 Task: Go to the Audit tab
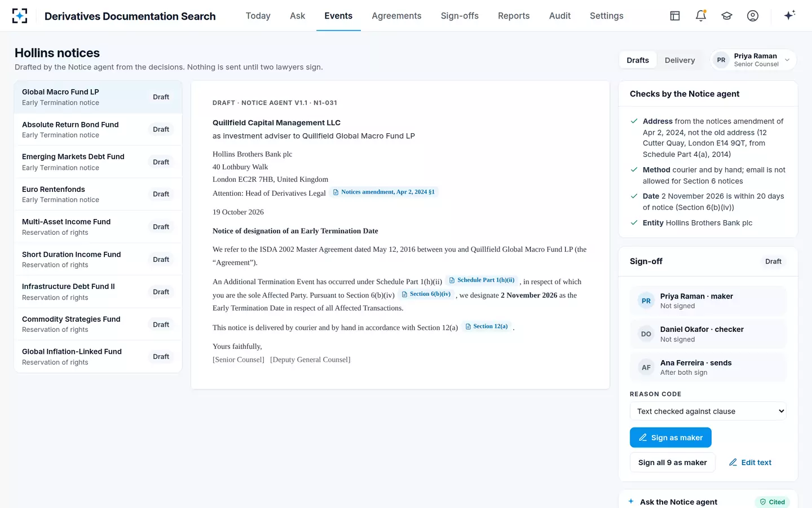tap(560, 16)
